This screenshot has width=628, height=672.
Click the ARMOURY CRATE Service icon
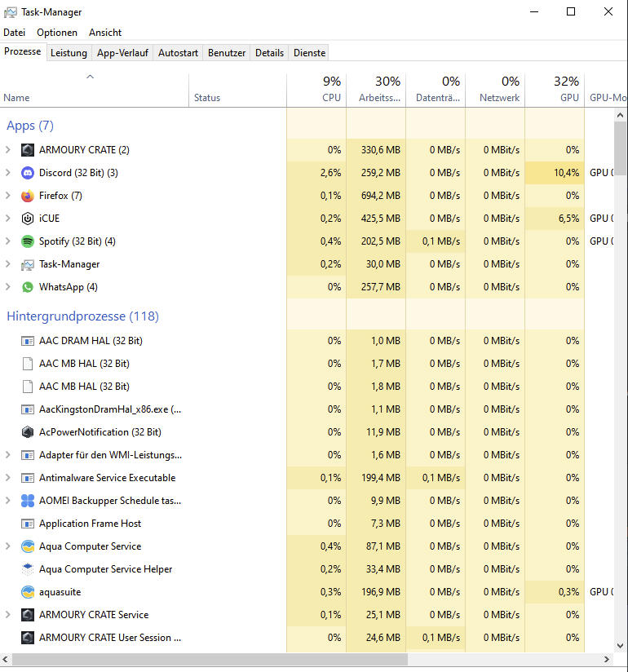pyautogui.click(x=28, y=615)
